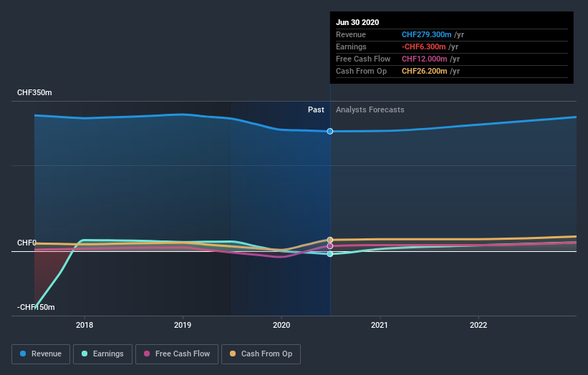Image resolution: width=588 pixels, height=375 pixels.
Task: Click the CHF0 y-axis label
Action: [26, 243]
